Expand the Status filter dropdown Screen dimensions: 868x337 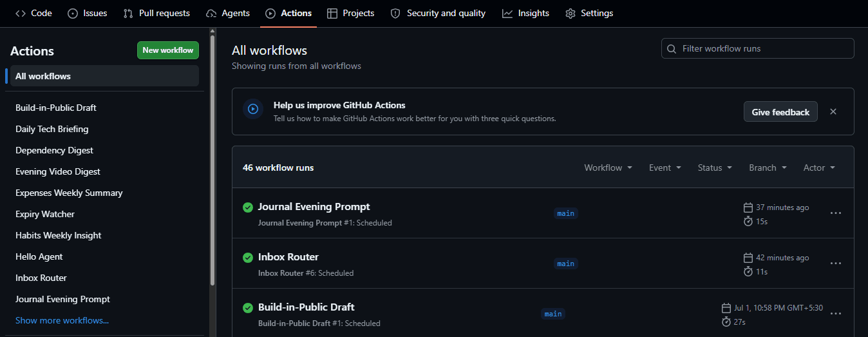click(x=715, y=168)
